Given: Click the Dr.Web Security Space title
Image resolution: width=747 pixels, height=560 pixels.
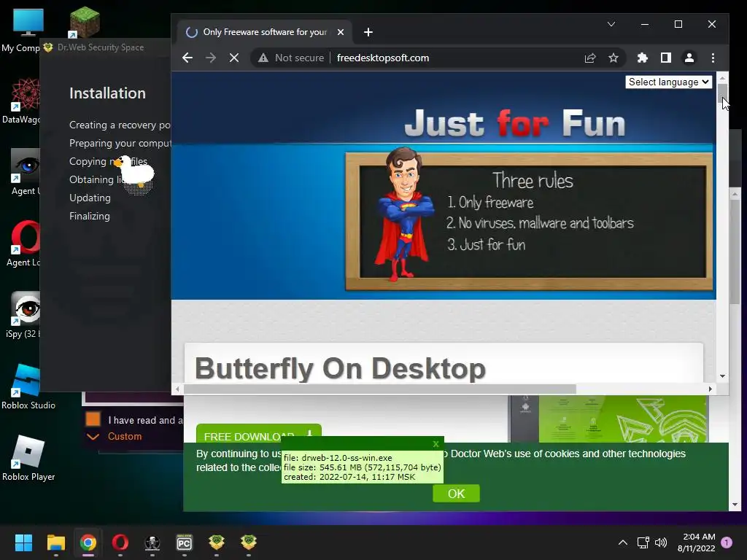Looking at the screenshot, I should pos(101,47).
